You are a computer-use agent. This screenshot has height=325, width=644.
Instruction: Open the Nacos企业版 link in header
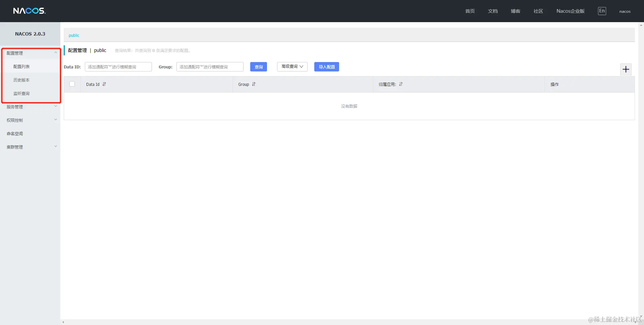571,11
